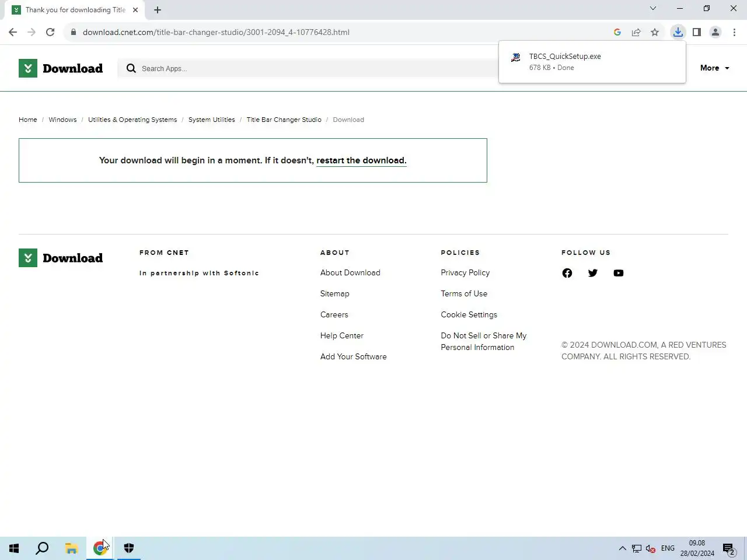Click the search magnifier icon
Viewport: 747px width, 560px height.
[x=131, y=68]
